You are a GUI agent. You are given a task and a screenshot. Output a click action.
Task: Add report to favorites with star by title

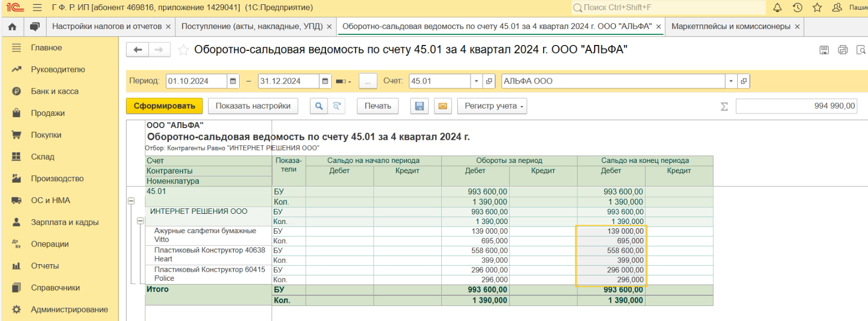[x=183, y=50]
